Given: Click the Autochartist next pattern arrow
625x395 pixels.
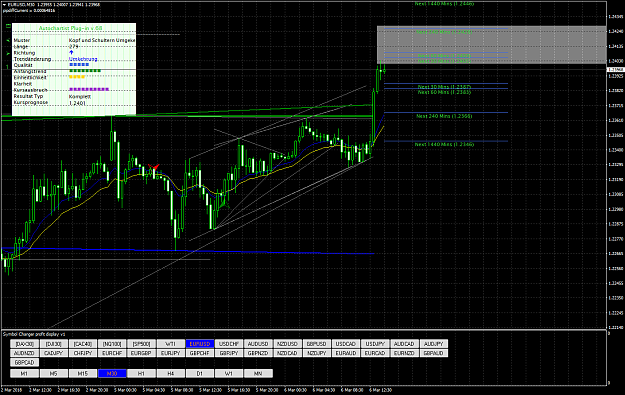Looking at the screenshot, I should tap(7, 53).
